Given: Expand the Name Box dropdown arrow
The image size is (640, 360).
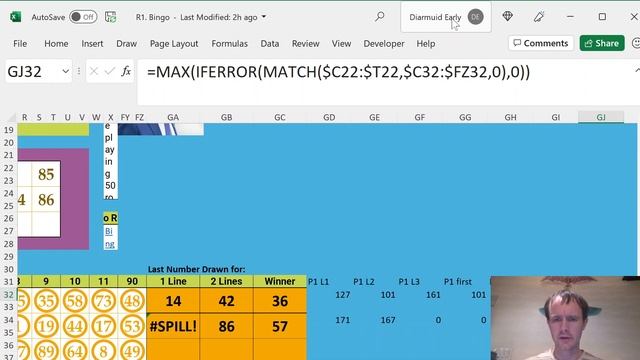Looking at the screenshot, I should [65, 71].
